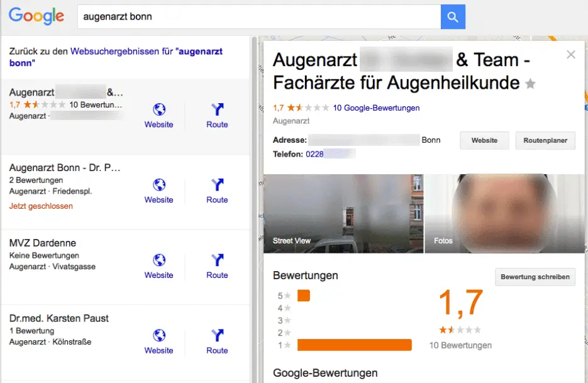The height and width of the screenshot is (383, 588).
Task: Click 'Keine Bewertungen' under MVZ Dardenne
Action: (x=44, y=255)
